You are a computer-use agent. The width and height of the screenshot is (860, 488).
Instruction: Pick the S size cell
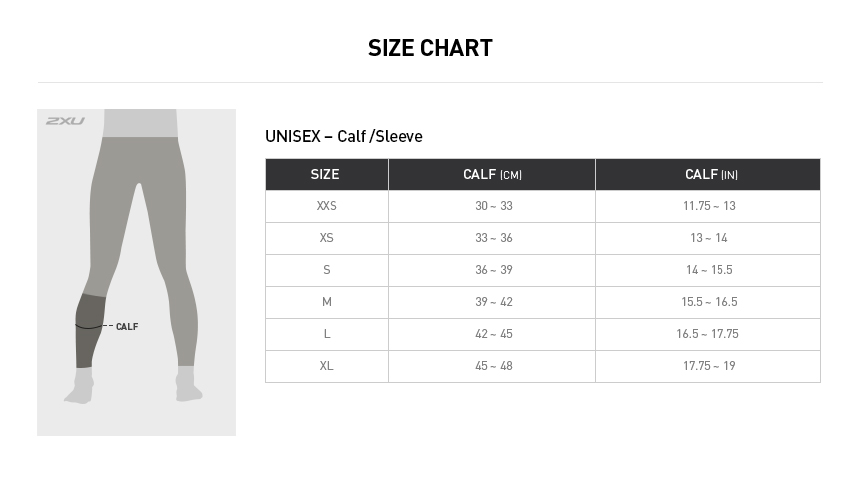click(326, 270)
